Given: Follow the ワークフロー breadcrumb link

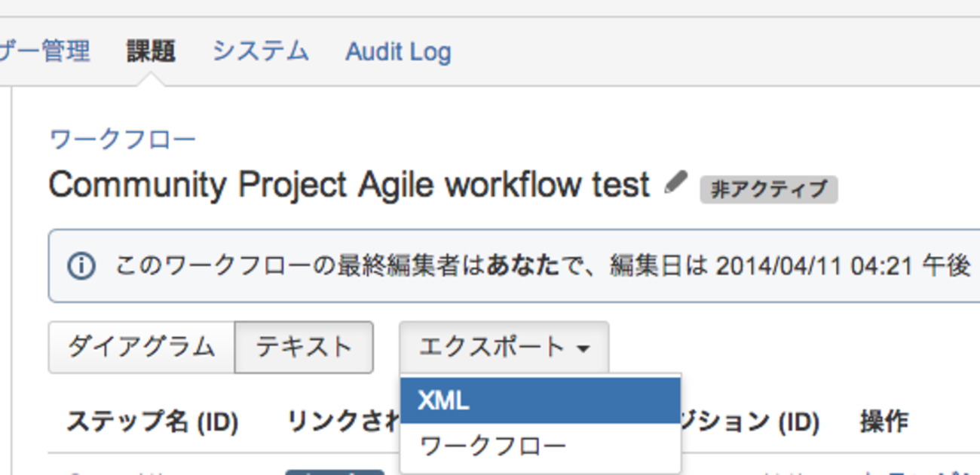Looking at the screenshot, I should (x=123, y=139).
